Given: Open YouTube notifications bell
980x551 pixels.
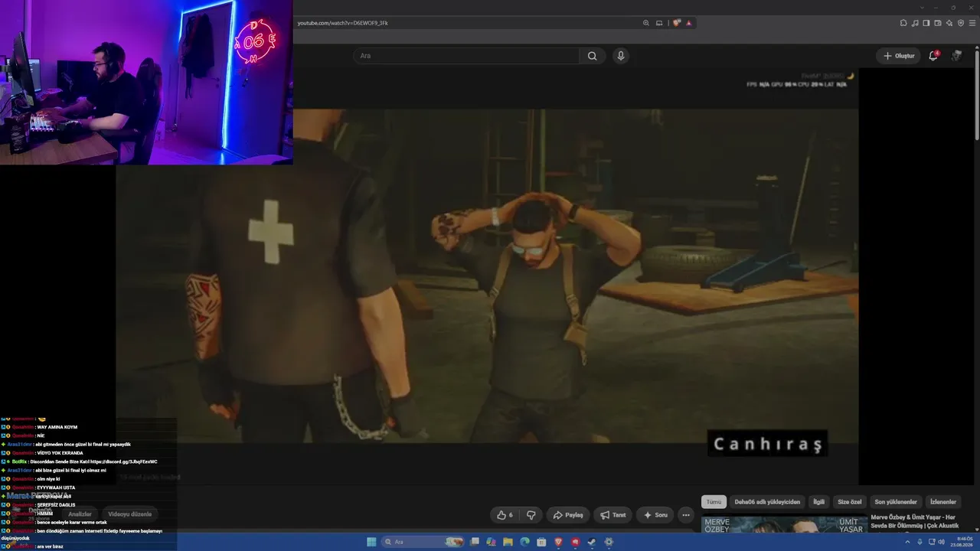Looking at the screenshot, I should tap(933, 56).
